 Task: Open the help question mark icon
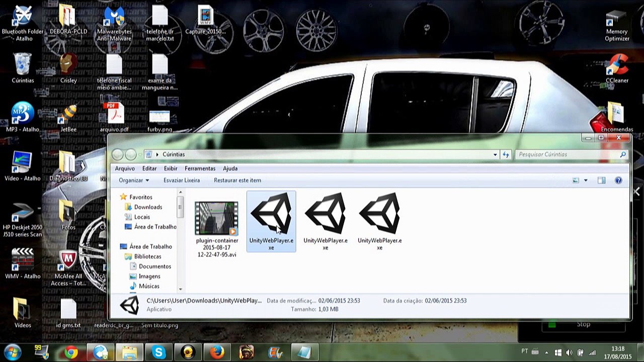pyautogui.click(x=618, y=180)
